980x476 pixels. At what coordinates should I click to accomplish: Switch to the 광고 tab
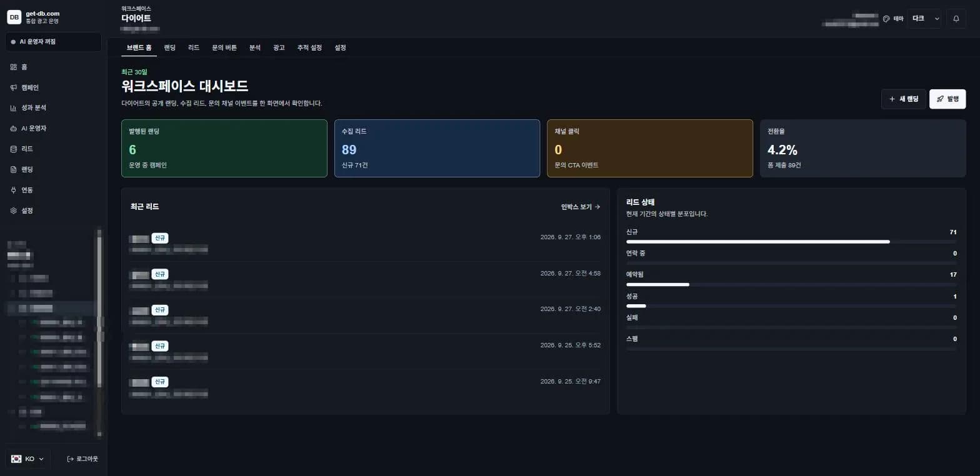[279, 47]
